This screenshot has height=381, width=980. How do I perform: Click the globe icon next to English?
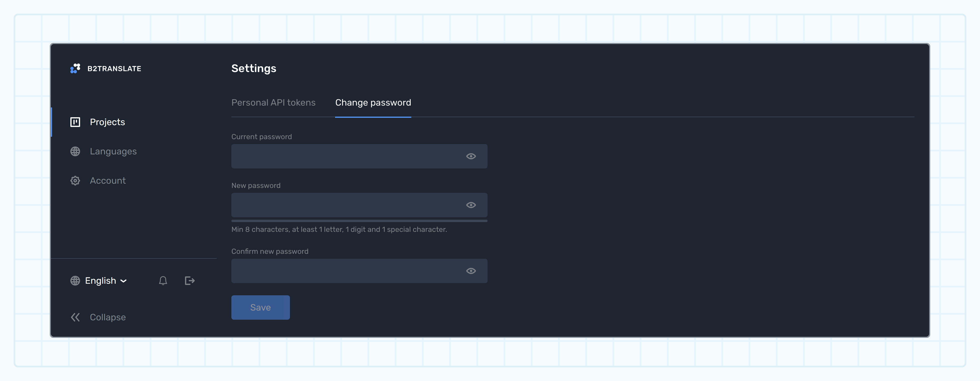[75, 281]
